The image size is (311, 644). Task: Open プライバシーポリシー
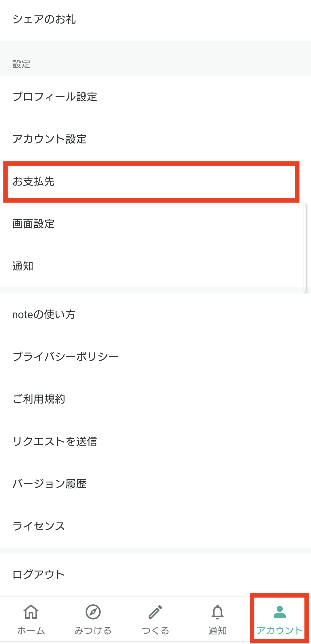pyautogui.click(x=155, y=357)
